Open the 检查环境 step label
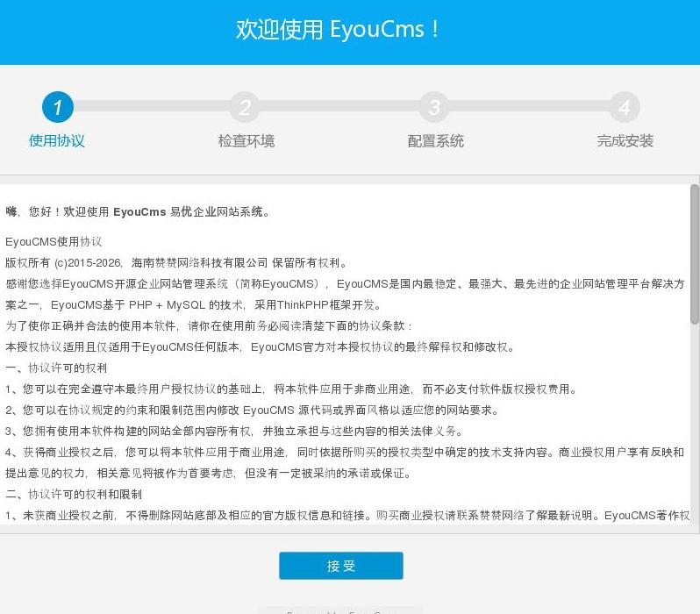The height and width of the screenshot is (614, 700). pos(246,140)
